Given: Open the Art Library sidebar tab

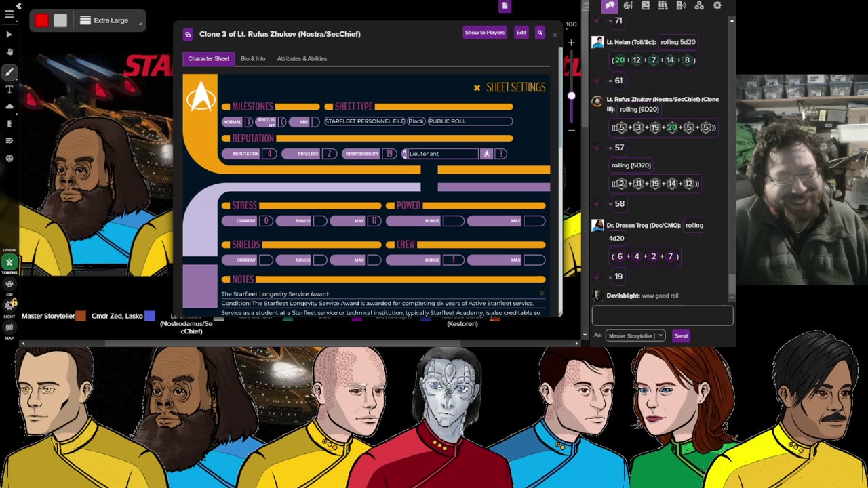Looking at the screenshot, I should coord(628,6).
